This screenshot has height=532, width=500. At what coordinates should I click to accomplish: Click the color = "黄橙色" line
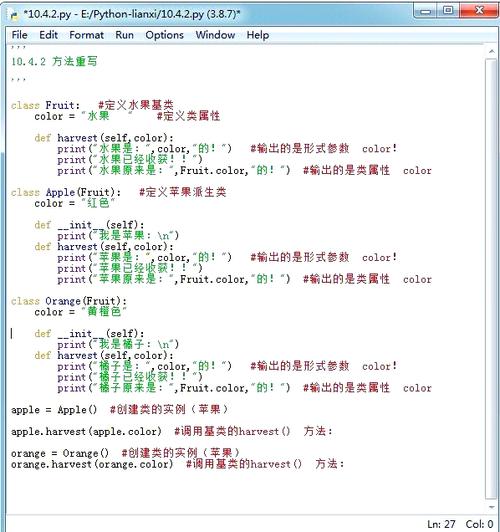click(80, 312)
